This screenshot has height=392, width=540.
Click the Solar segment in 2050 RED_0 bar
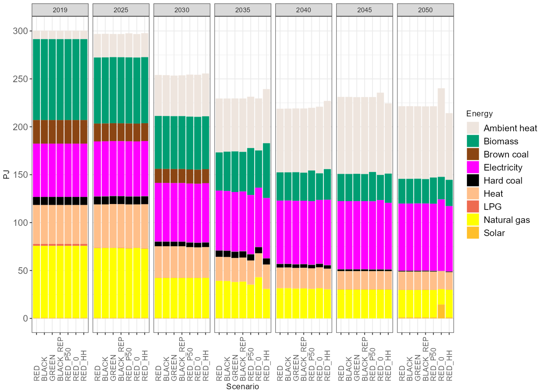tap(441, 311)
